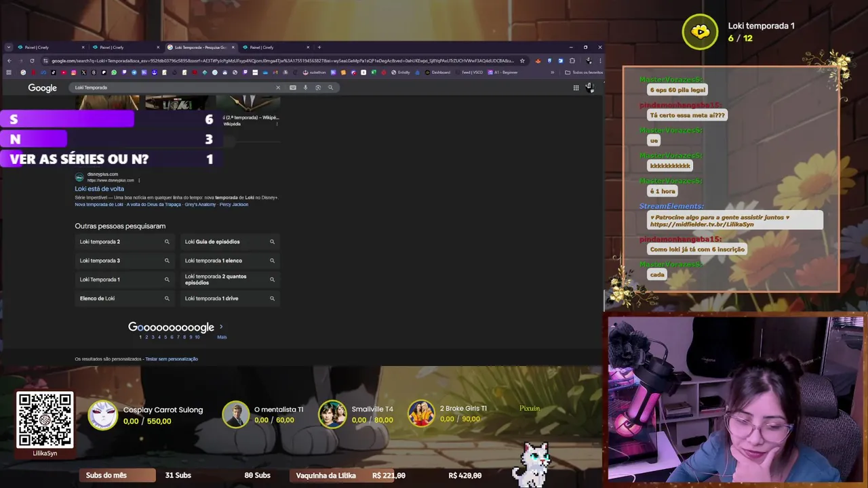868x488 pixels.
Task: Go to next results page arrow
Action: click(x=221, y=327)
